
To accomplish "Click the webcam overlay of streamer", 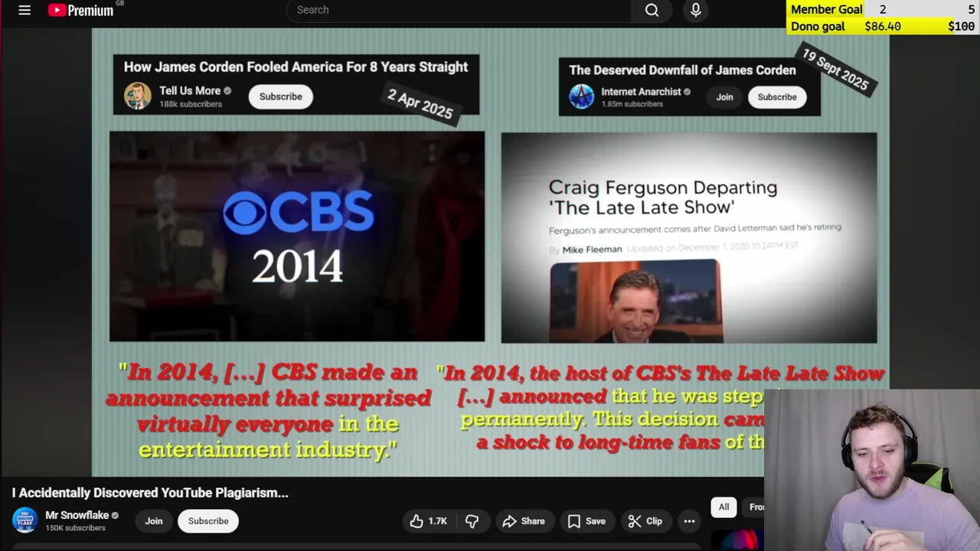I will click(872, 471).
